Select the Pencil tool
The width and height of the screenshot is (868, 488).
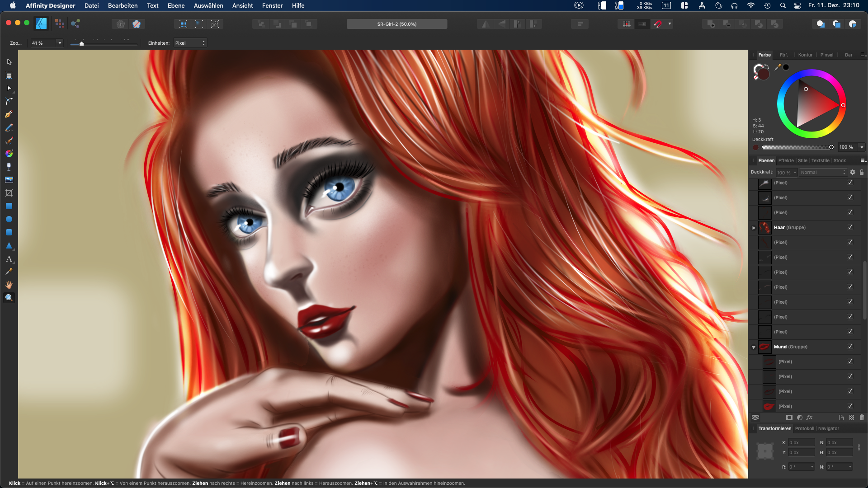click(9, 128)
